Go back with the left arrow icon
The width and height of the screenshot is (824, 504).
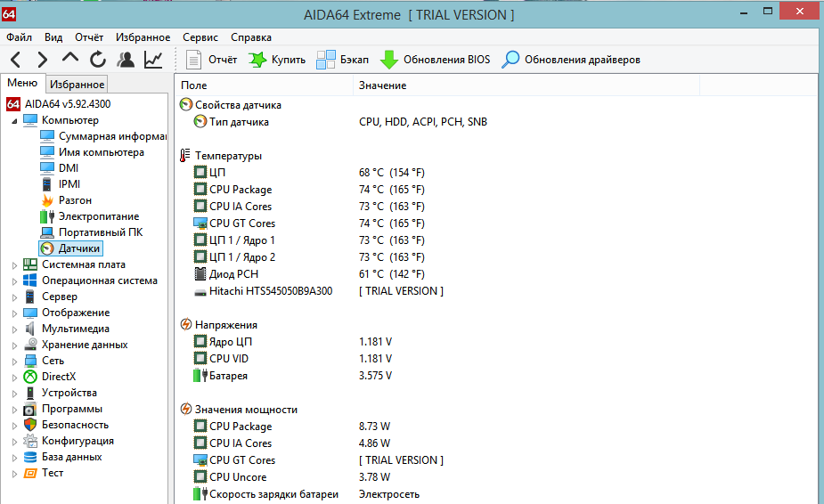click(x=16, y=60)
